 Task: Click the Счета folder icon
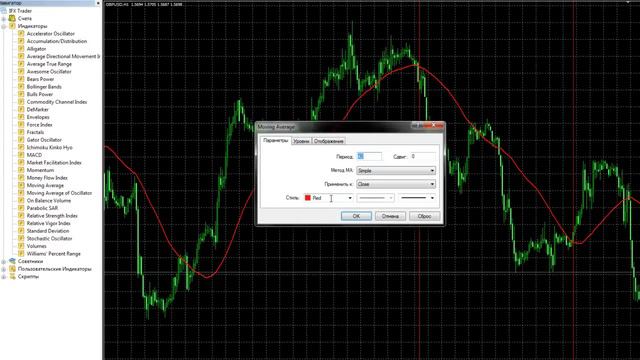click(12, 18)
